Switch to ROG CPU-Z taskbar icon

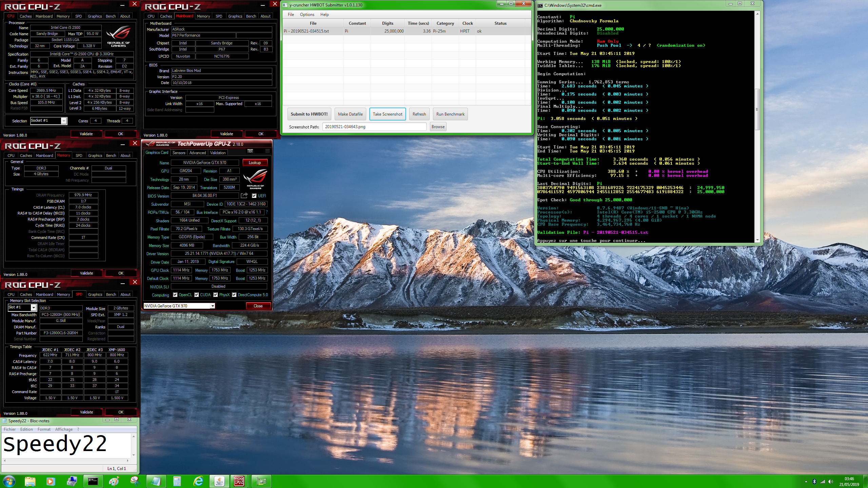(239, 481)
